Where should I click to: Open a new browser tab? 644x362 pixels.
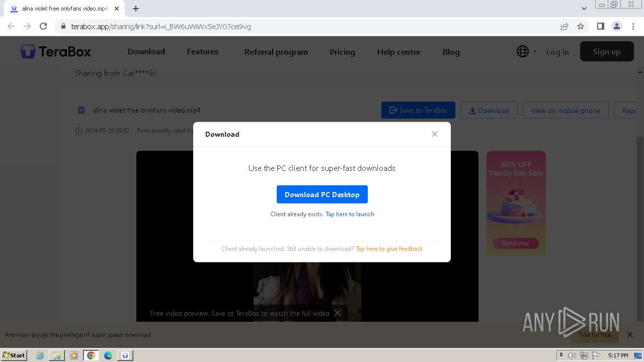click(136, 9)
